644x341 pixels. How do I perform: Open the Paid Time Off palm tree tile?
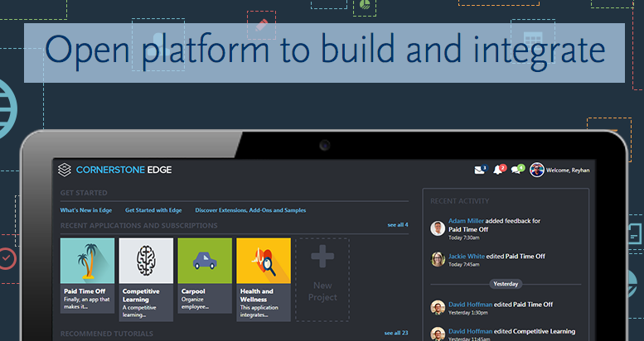tap(88, 261)
